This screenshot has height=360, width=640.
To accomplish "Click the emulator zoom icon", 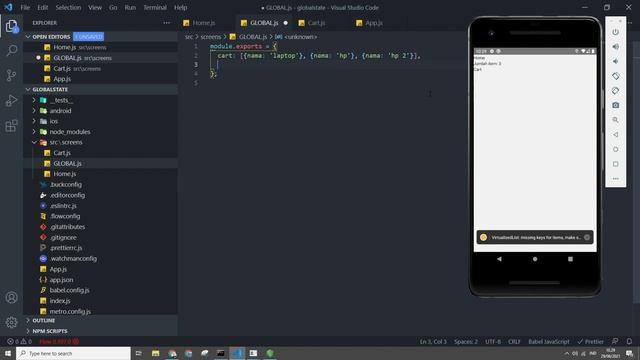I will pos(616,120).
